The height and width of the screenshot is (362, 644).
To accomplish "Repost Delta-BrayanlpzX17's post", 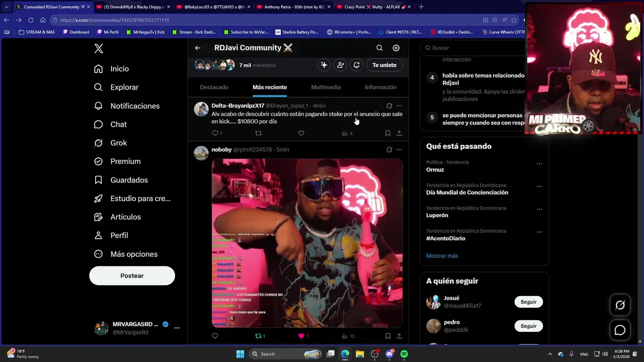I will 258,133.
